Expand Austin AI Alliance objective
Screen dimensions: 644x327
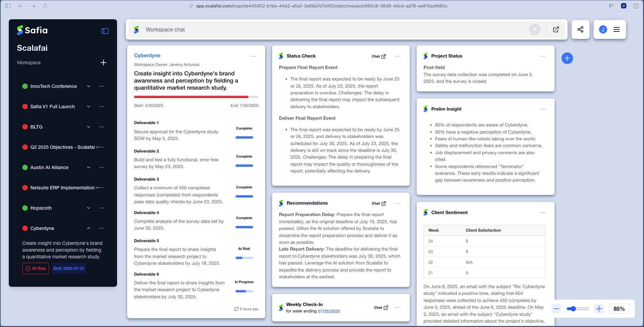pyautogui.click(x=89, y=167)
